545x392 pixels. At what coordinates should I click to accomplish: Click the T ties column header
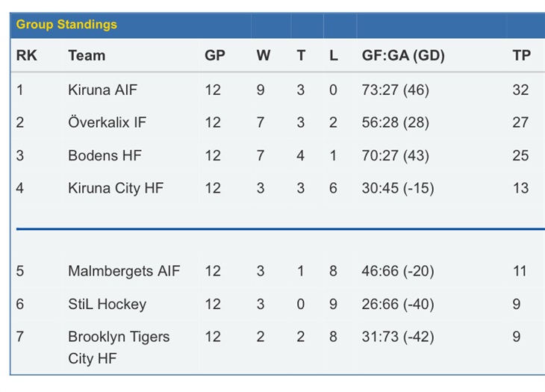tap(301, 55)
